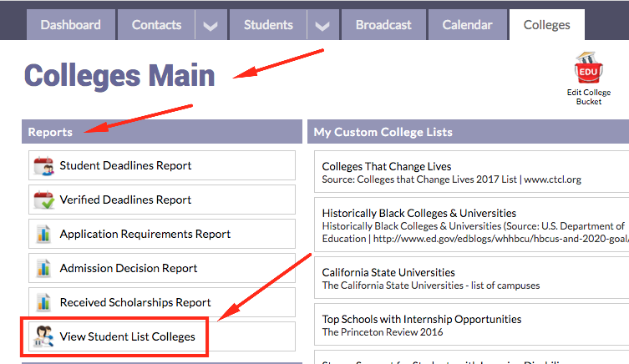Click the Admission Decision Report chart icon
This screenshot has height=364, width=629.
43,268
